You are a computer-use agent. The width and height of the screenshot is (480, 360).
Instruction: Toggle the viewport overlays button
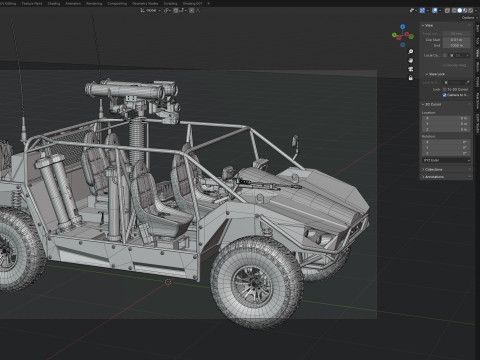[435, 11]
